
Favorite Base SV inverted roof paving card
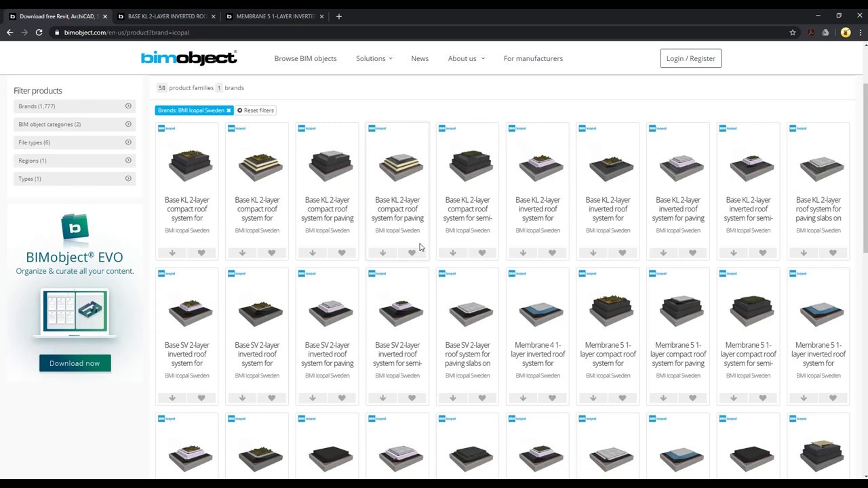[342, 398]
